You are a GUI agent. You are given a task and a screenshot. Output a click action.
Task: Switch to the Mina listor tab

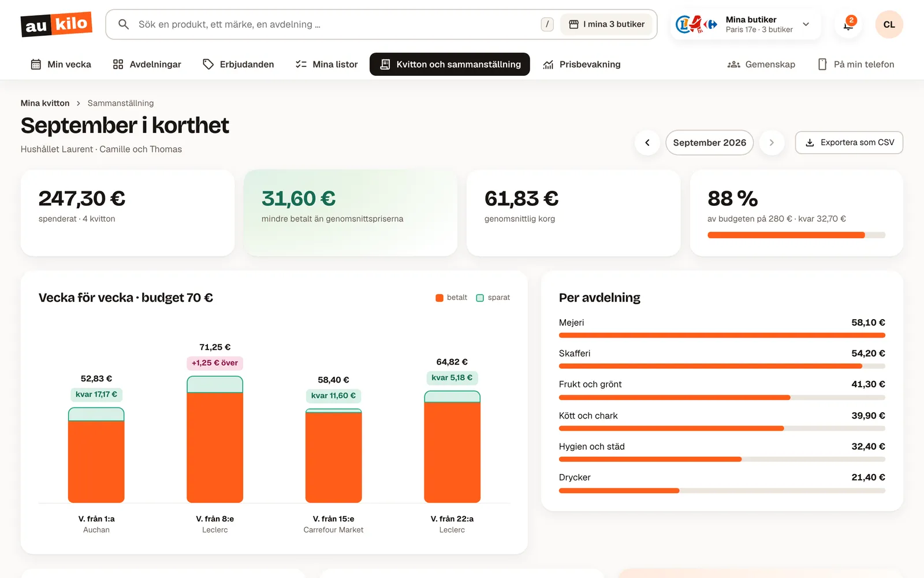pos(326,64)
